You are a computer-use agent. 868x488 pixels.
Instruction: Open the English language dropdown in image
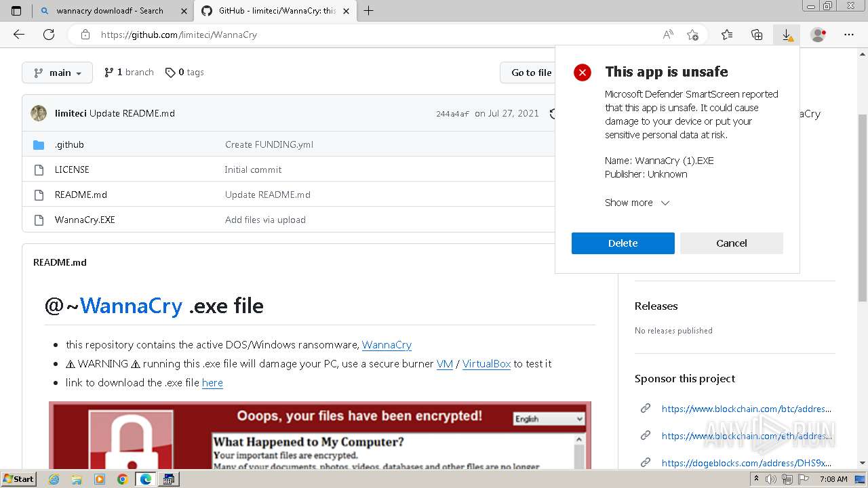click(549, 419)
